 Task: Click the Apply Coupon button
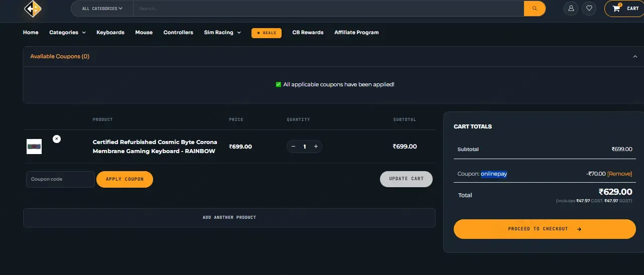(x=124, y=179)
